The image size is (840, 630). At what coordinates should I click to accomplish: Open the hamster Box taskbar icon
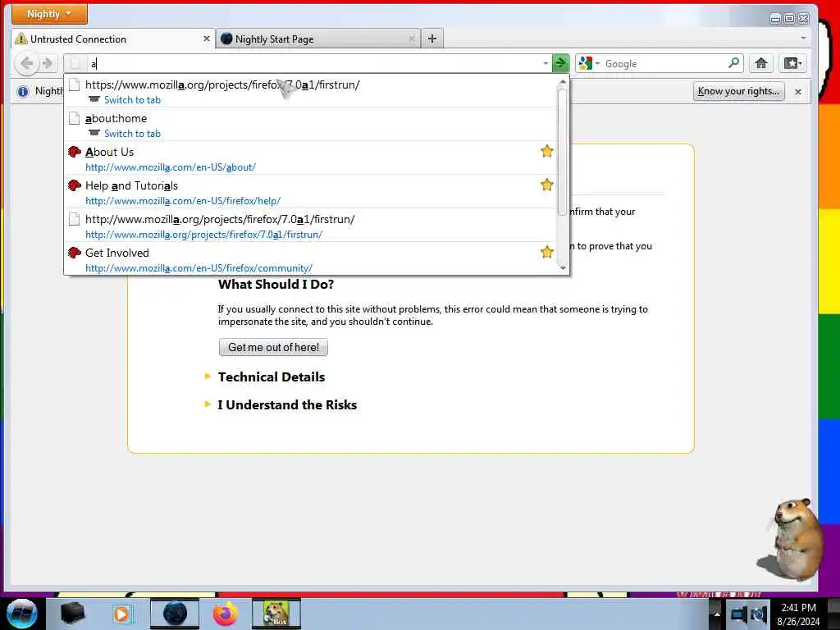(276, 614)
